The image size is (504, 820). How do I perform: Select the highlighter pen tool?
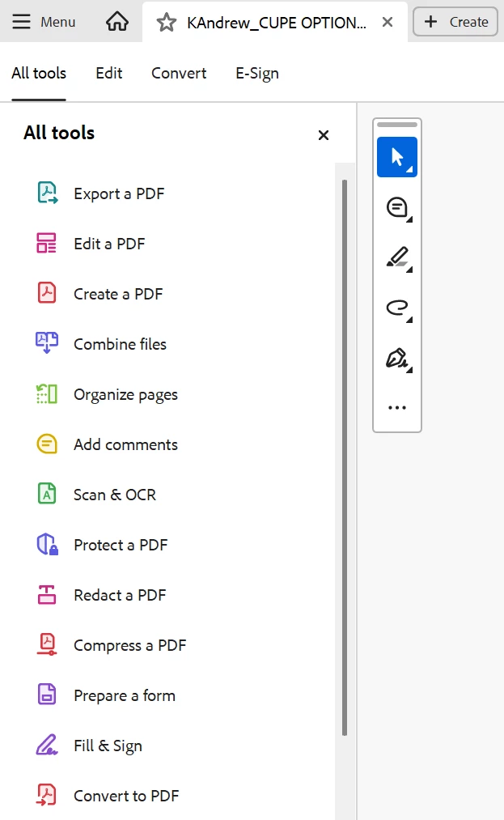[x=398, y=258]
